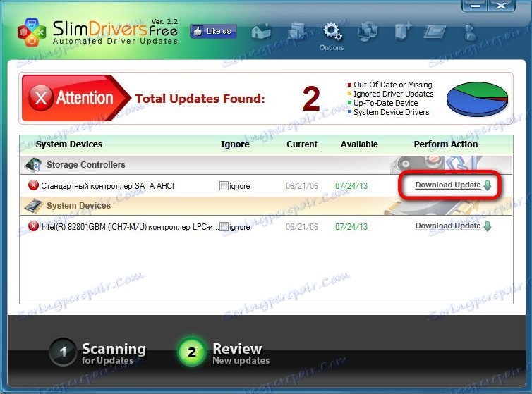Click red error icon beside SATA AHCI

33,185
